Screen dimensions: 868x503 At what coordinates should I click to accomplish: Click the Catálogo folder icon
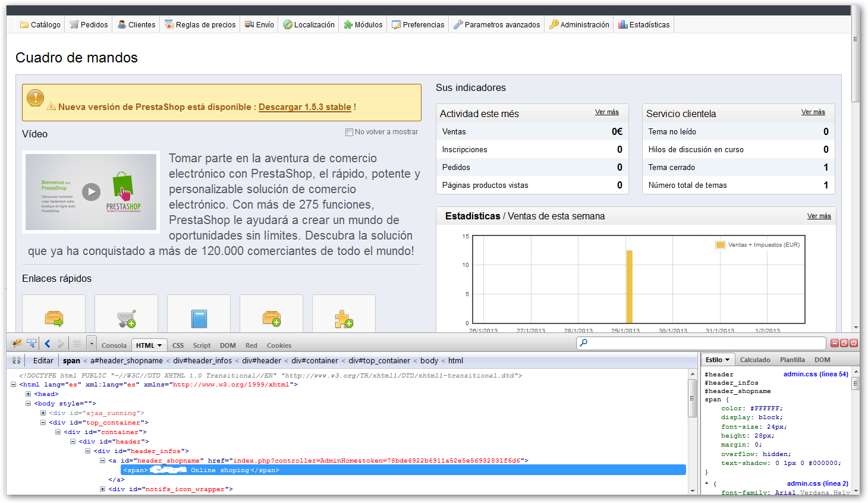click(x=24, y=24)
